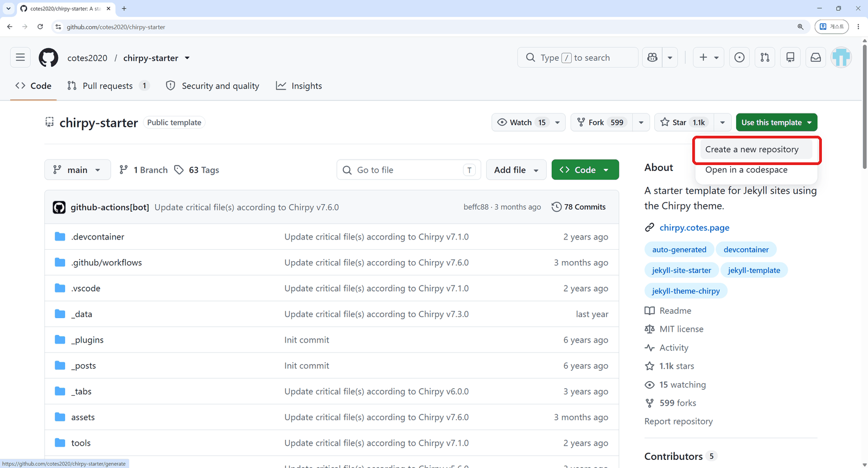Collapse the Use this template dropdown
The image size is (868, 468).
tap(776, 123)
